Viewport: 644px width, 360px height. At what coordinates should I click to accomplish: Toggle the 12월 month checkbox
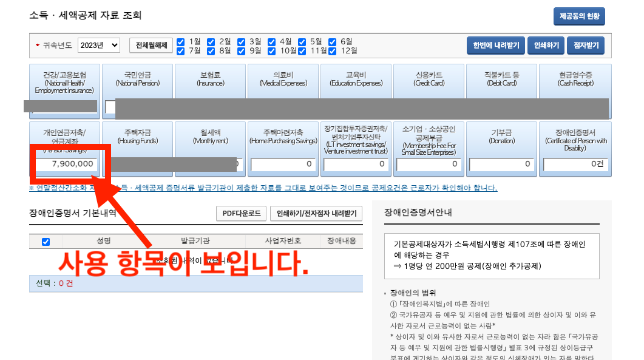(x=331, y=51)
